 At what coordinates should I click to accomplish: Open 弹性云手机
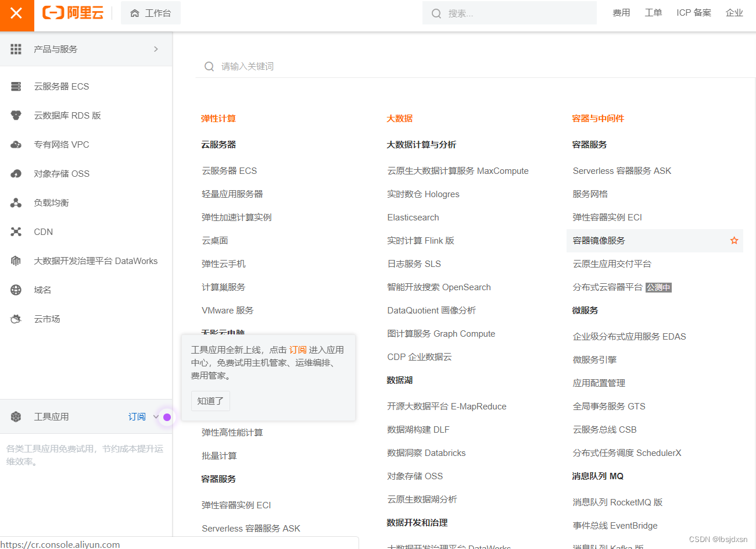tap(224, 264)
